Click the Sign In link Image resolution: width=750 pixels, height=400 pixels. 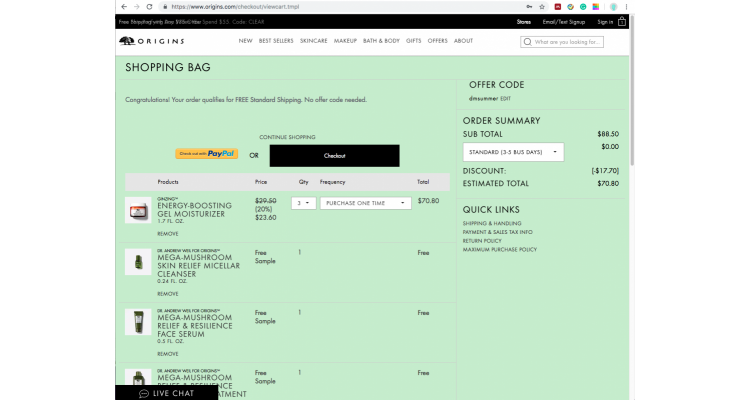605,22
